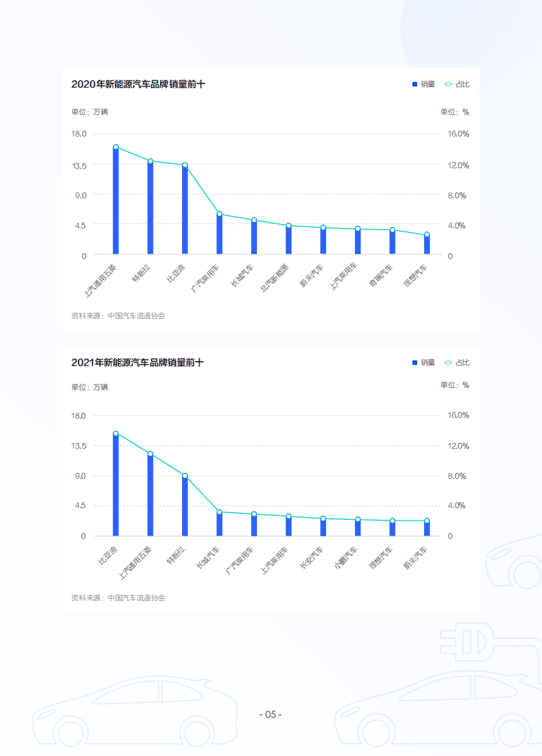Image resolution: width=542 pixels, height=756 pixels.
Task: Click the 2020年新能源汽车品牌销量前十 chart title
Action: pyautogui.click(x=138, y=84)
